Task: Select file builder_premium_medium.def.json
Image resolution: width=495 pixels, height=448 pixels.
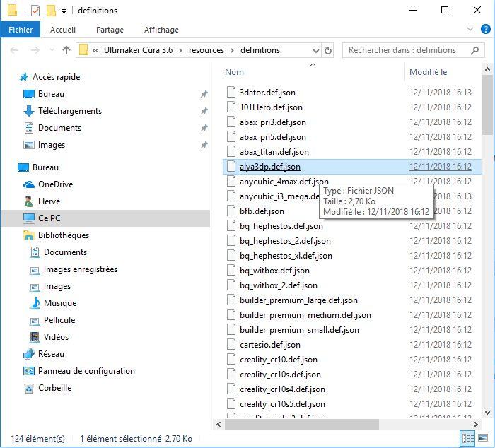Action: pyautogui.click(x=305, y=315)
